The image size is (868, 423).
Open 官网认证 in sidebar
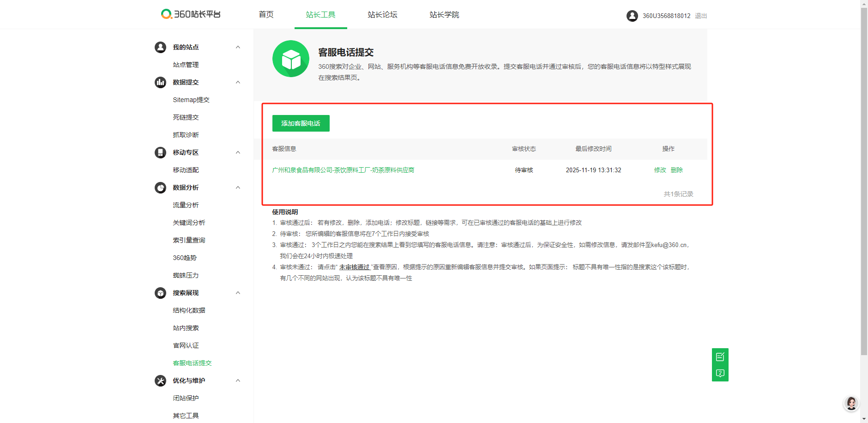click(x=186, y=345)
